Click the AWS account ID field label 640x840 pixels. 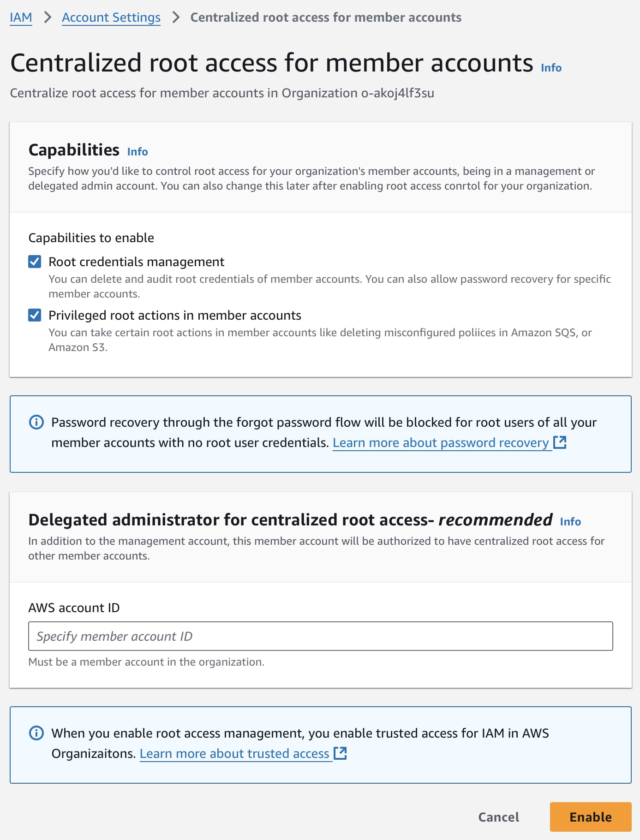(74, 608)
